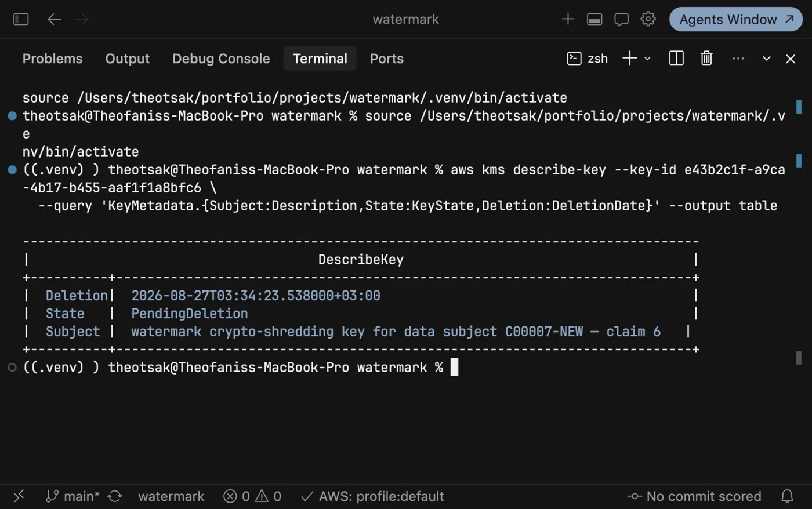The width and height of the screenshot is (812, 509).
Task: Toggle the primary sidebar icon
Action: pyautogui.click(x=21, y=19)
